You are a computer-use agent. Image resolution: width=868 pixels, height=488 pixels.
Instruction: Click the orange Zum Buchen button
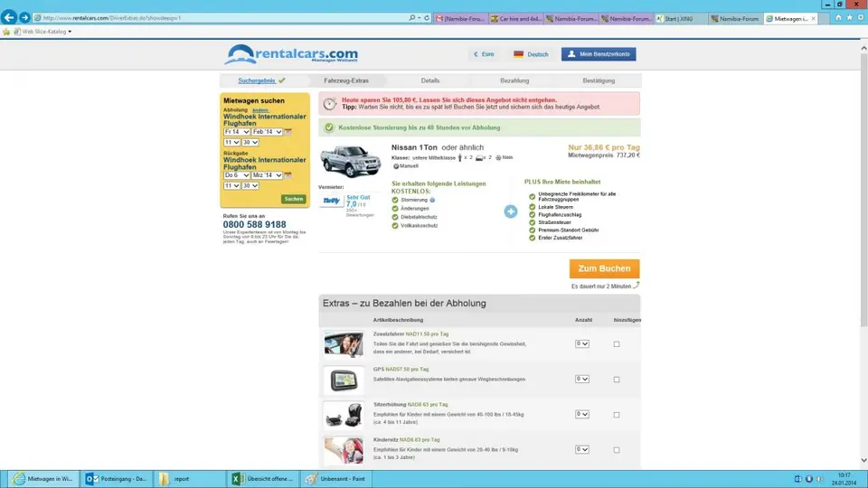click(605, 268)
